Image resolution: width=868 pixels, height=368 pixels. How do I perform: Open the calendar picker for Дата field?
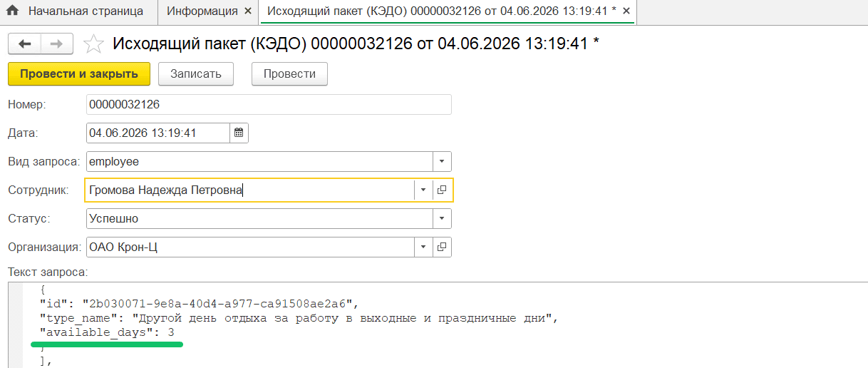(x=239, y=133)
